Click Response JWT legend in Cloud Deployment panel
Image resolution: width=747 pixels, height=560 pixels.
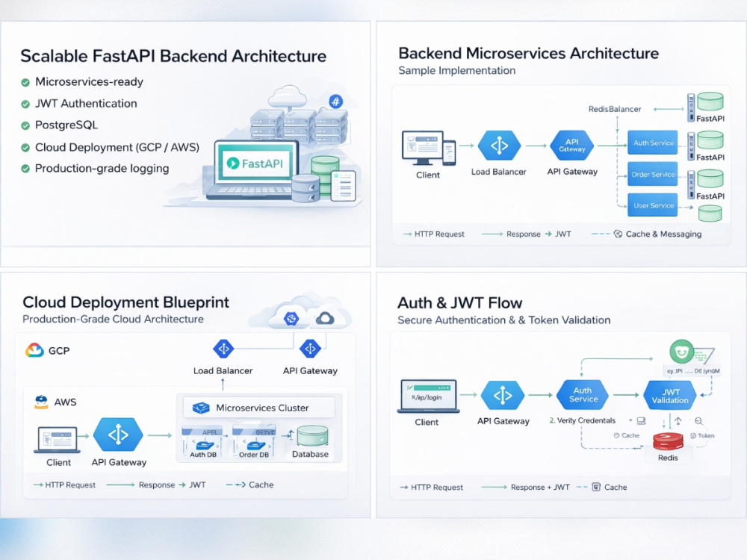point(156,485)
